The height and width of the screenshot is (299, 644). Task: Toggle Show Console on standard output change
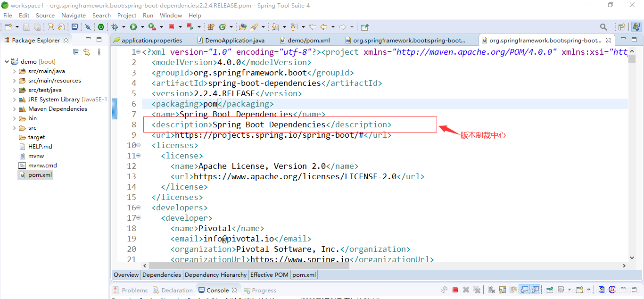coord(524,290)
